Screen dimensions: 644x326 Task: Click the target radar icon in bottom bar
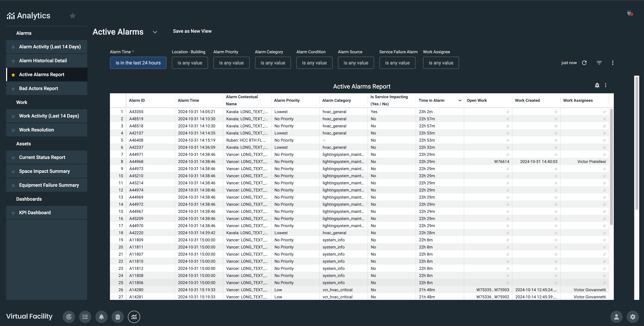(x=69, y=317)
